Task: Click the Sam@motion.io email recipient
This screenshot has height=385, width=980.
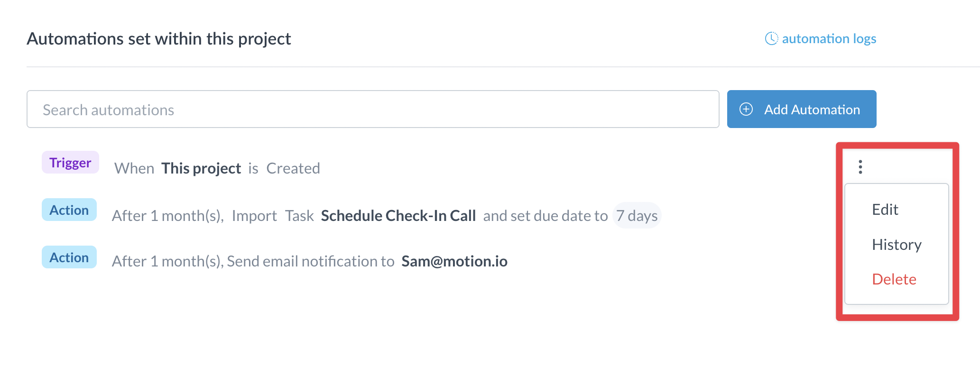Action: 454,261
